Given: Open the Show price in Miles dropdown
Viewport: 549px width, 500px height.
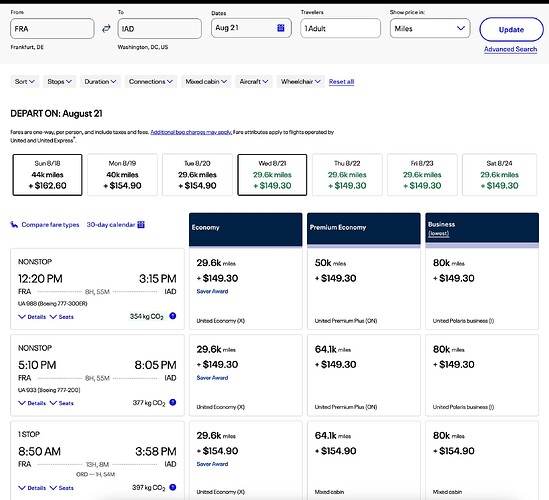Looking at the screenshot, I should [x=430, y=28].
